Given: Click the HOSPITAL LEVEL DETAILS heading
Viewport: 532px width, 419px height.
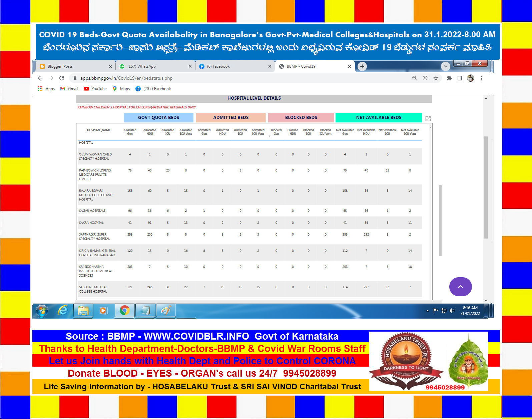Looking at the screenshot, I should tap(254, 98).
